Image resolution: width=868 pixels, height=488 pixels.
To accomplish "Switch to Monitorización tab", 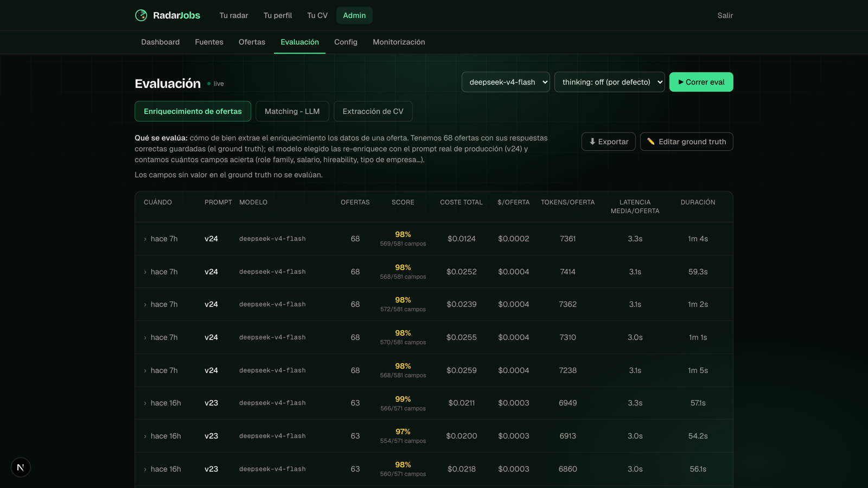I will pos(399,42).
